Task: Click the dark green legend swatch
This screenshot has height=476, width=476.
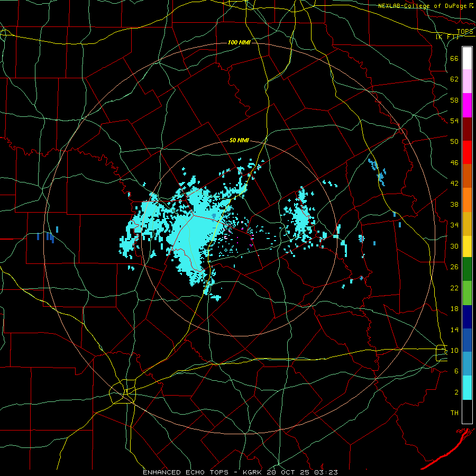Action: click(x=467, y=269)
